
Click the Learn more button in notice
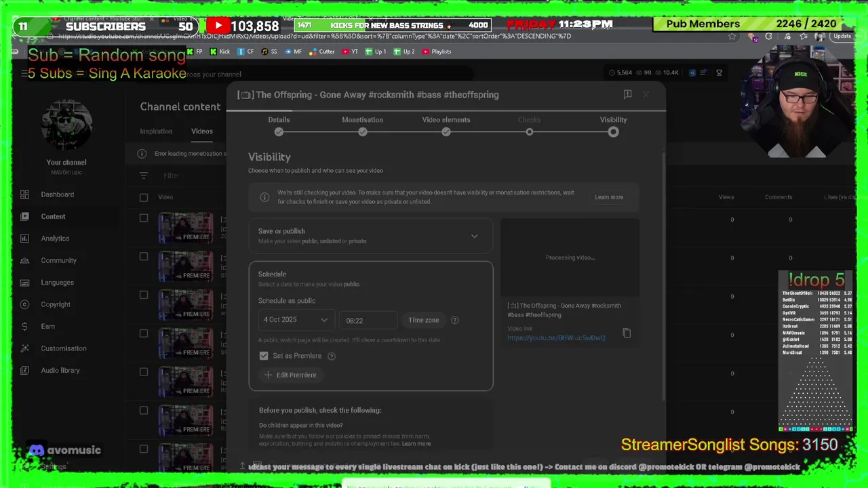tap(609, 197)
